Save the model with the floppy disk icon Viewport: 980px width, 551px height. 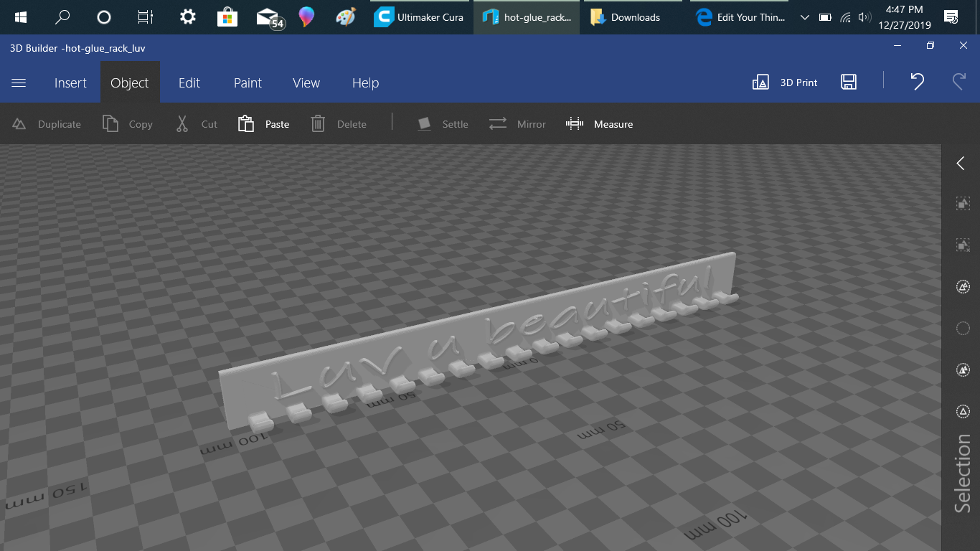click(x=849, y=82)
